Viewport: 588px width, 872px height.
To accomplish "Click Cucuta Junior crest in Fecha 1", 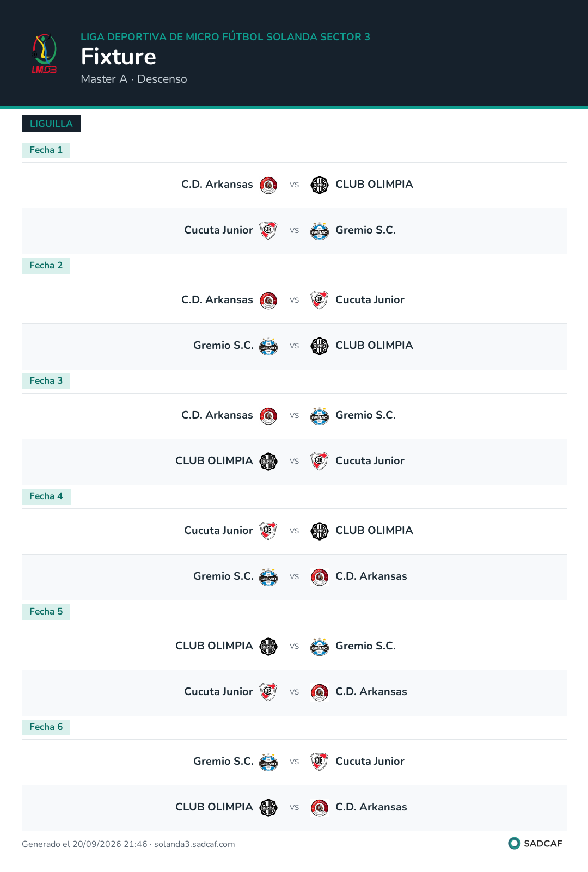I will [x=268, y=231].
